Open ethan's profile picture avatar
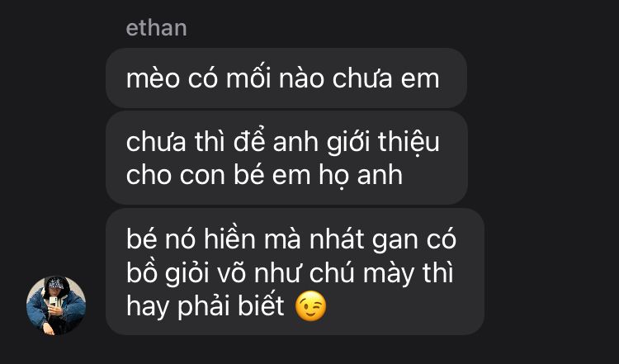The height and width of the screenshot is (364, 619). tap(56, 305)
